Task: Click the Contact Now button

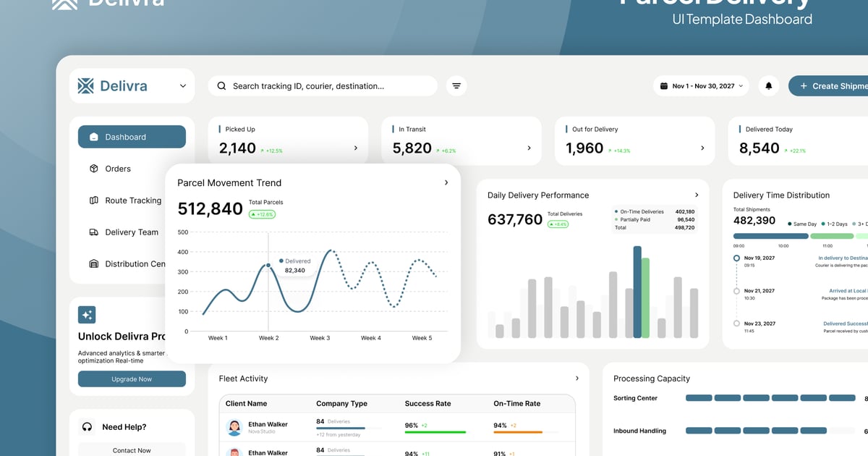Action: [132, 449]
